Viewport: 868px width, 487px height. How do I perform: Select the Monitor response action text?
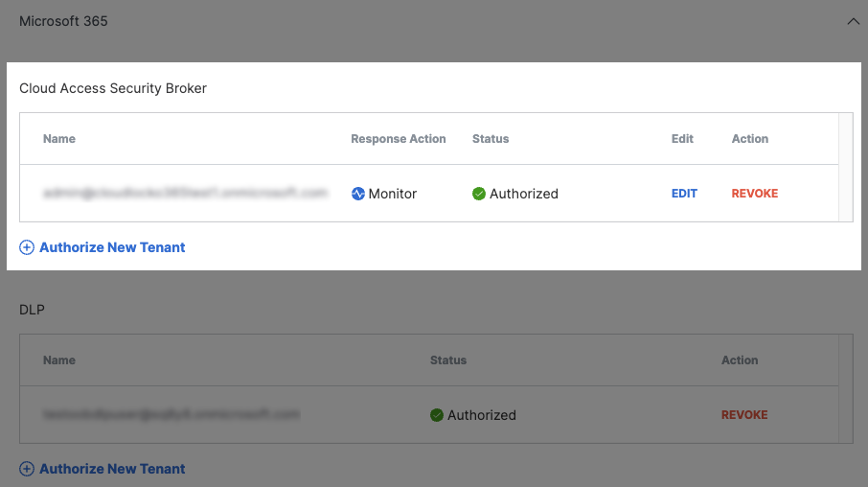pyautogui.click(x=393, y=194)
